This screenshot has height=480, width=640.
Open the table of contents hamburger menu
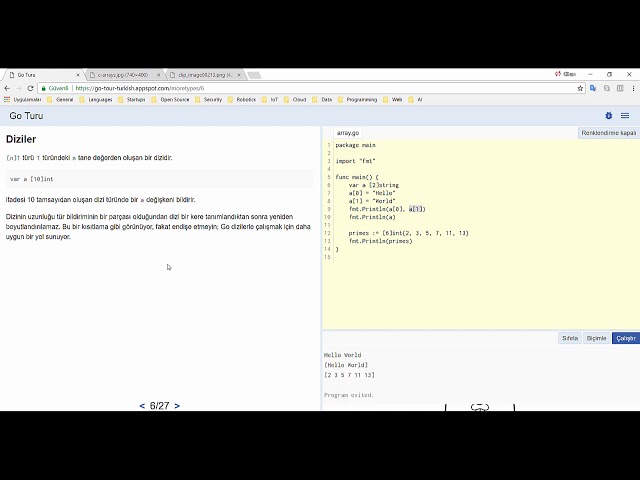tap(625, 116)
